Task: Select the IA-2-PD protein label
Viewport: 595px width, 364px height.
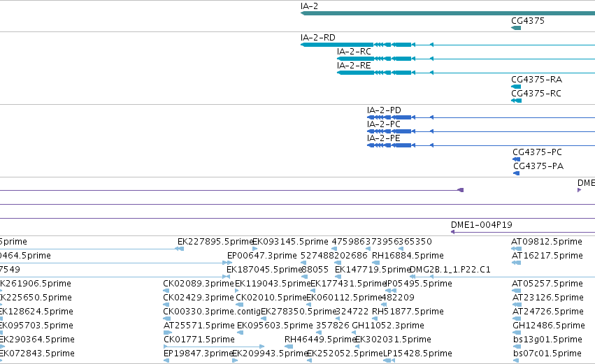Action: point(384,110)
